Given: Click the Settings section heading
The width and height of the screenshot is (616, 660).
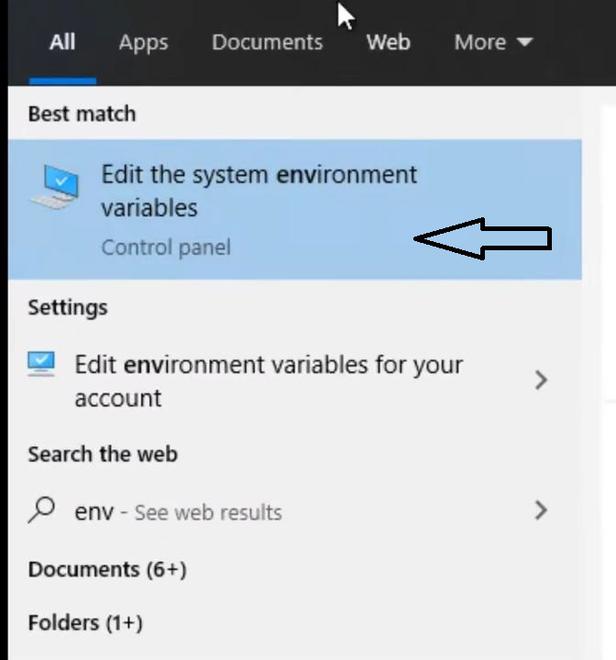Looking at the screenshot, I should 67,307.
